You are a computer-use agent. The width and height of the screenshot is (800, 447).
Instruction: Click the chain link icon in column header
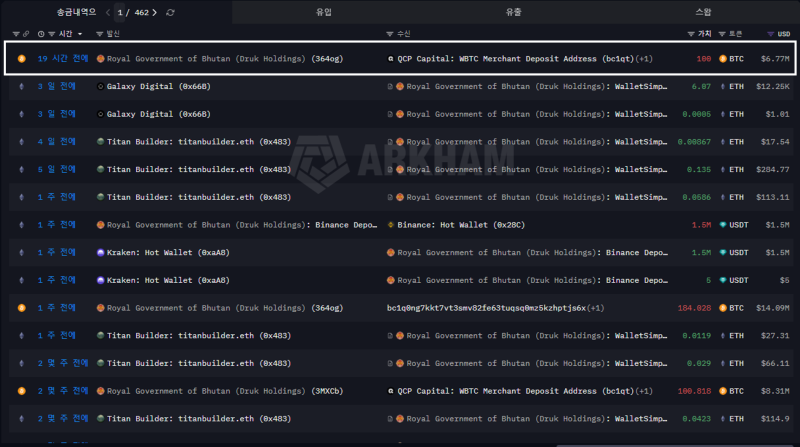click(x=26, y=34)
